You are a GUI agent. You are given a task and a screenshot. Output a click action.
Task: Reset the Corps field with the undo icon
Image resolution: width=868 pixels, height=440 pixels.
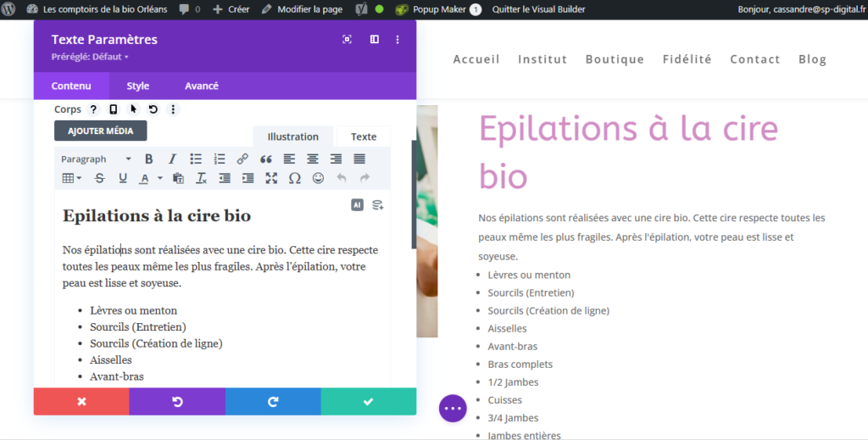153,109
